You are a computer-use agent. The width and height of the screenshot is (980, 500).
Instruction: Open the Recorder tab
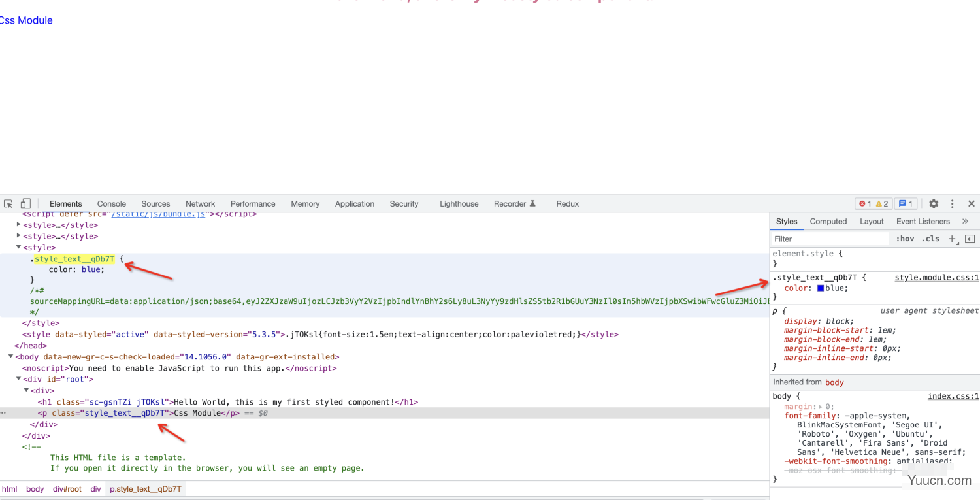pos(515,204)
